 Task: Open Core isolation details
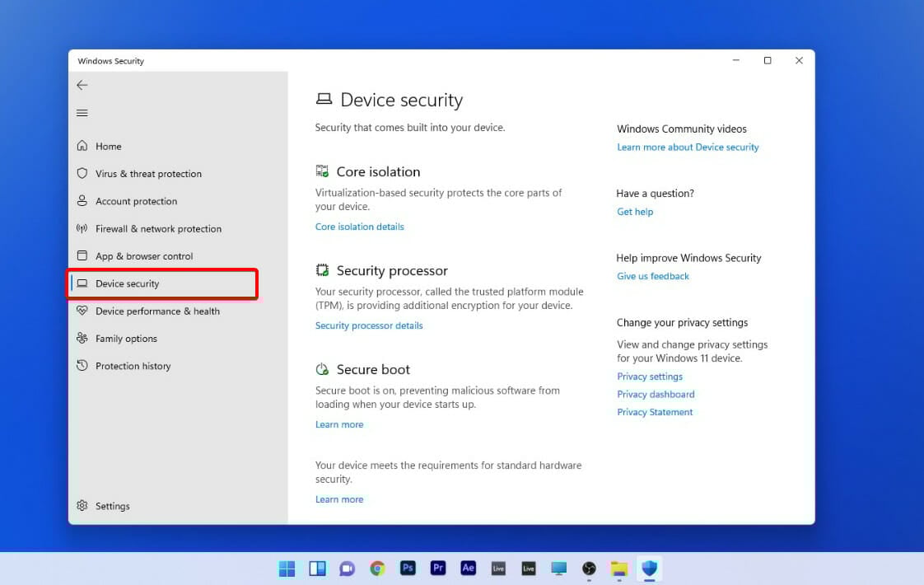click(x=359, y=227)
